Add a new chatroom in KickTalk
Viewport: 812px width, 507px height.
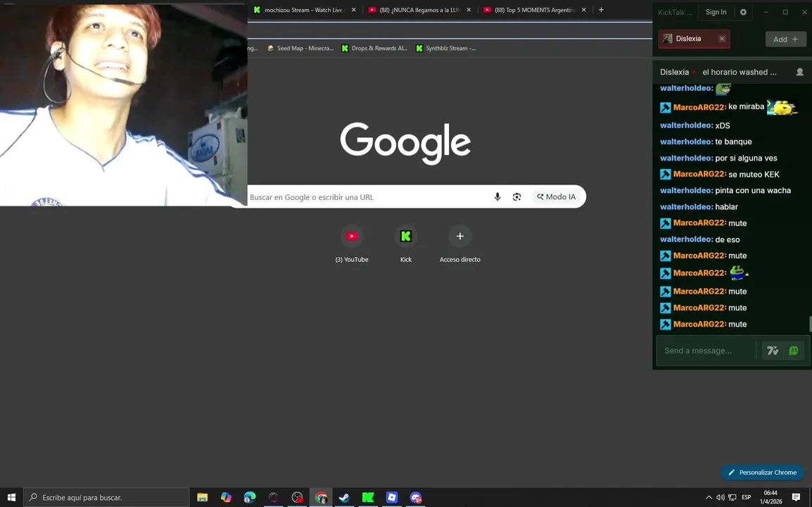tap(785, 39)
